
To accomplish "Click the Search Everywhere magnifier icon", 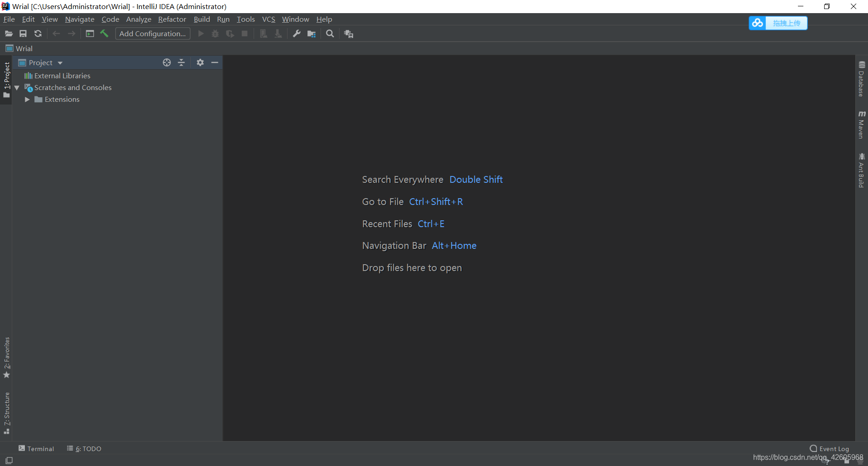I will pyautogui.click(x=330, y=33).
